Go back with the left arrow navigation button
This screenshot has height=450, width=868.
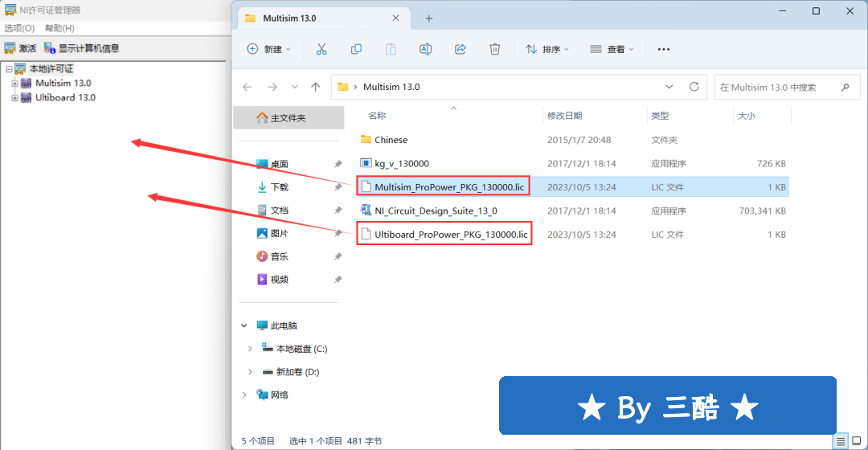[x=248, y=87]
